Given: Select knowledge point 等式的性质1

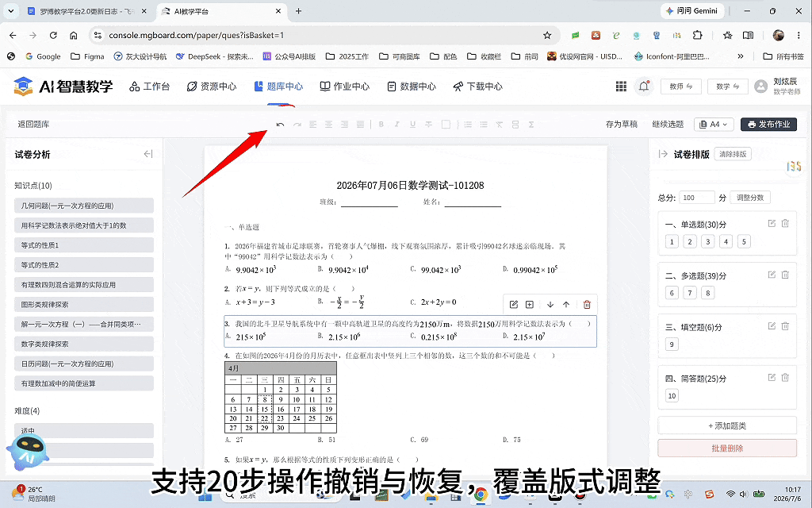Looking at the screenshot, I should pos(84,245).
